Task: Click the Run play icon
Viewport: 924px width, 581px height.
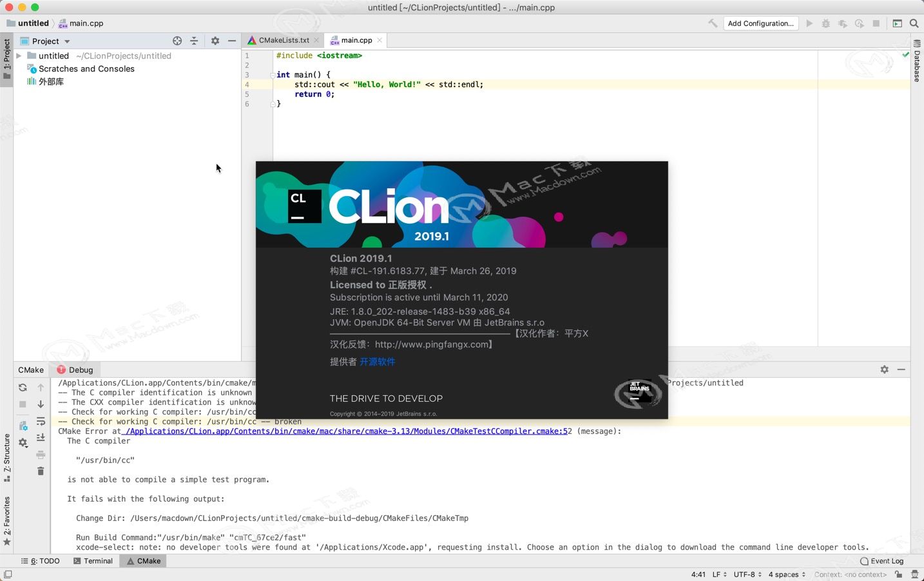Action: click(x=809, y=23)
